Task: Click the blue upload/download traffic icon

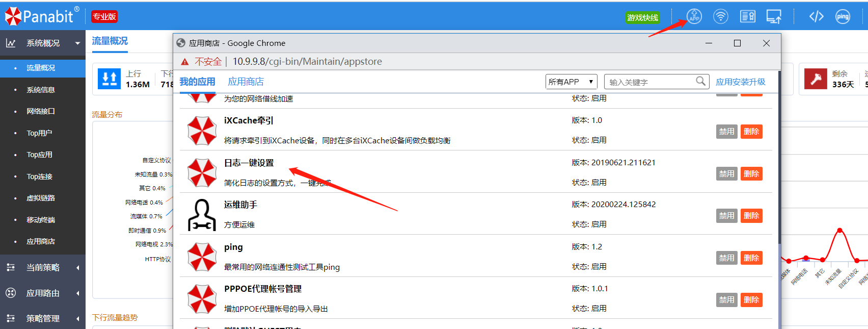Action: 109,79
